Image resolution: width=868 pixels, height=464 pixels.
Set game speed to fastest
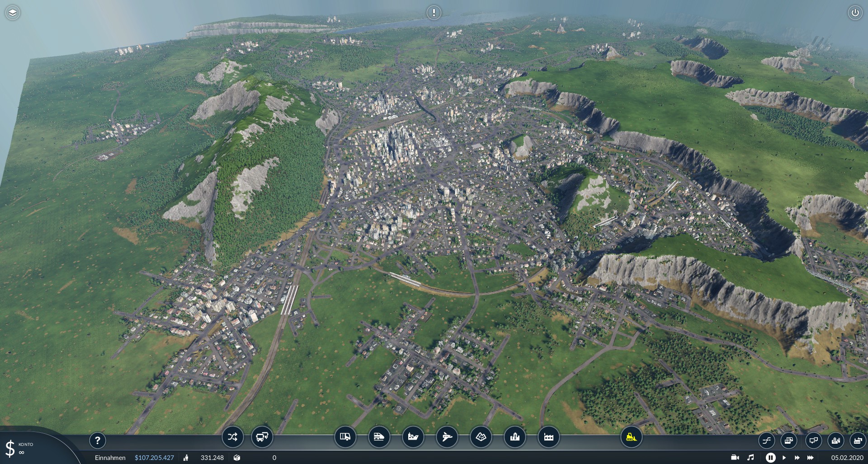(x=811, y=458)
